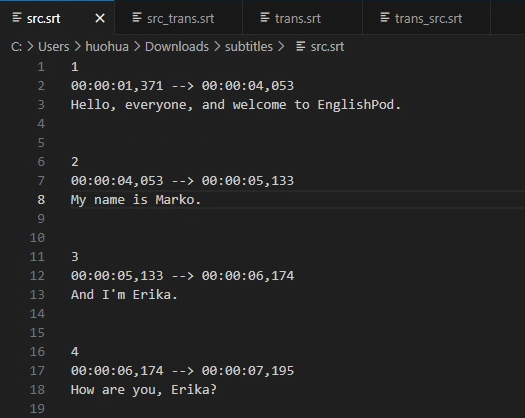Click the src.srt tab file icon
Screen dimensions: 525x418
tap(17, 17)
